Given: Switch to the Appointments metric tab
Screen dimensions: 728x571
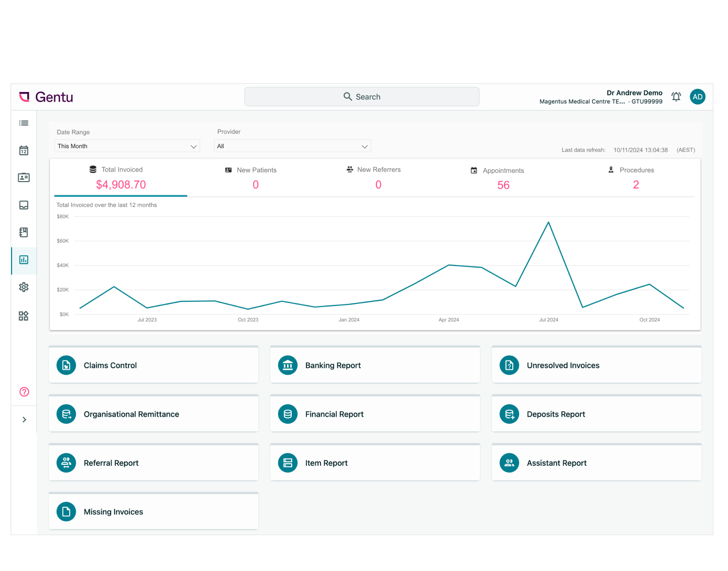Looking at the screenshot, I should point(503,178).
